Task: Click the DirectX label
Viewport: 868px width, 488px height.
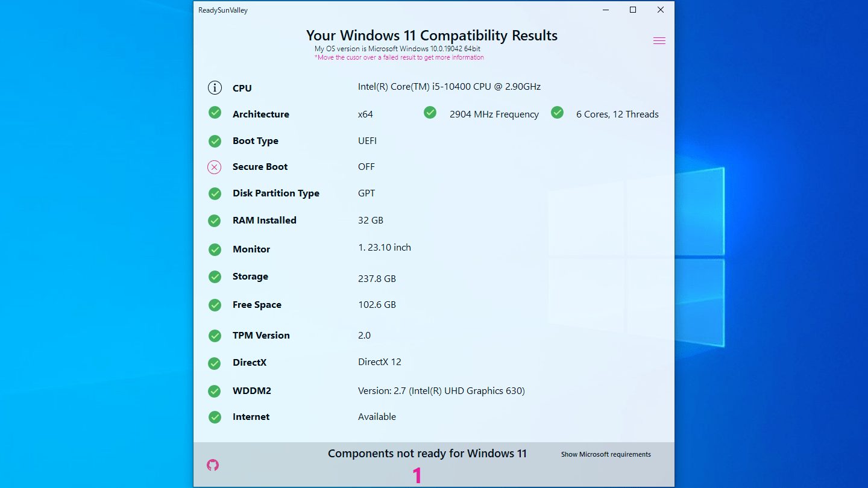Action: click(x=250, y=363)
